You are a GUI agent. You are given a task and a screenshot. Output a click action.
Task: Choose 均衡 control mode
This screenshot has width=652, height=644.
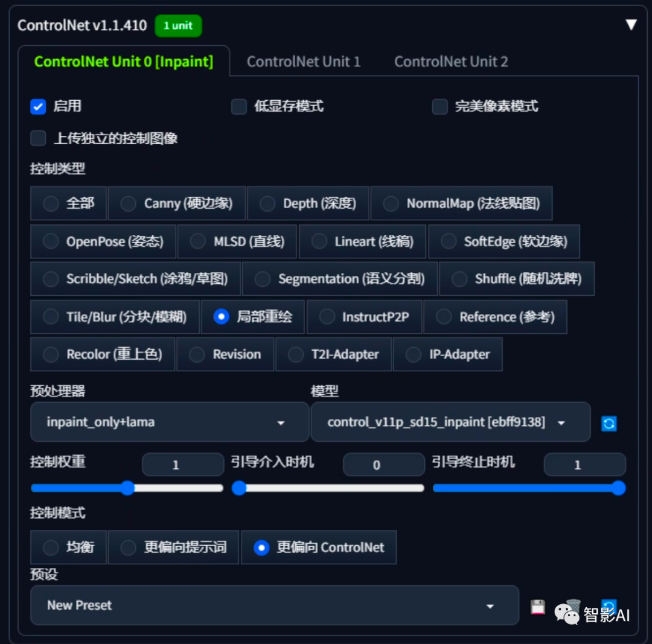pos(68,547)
